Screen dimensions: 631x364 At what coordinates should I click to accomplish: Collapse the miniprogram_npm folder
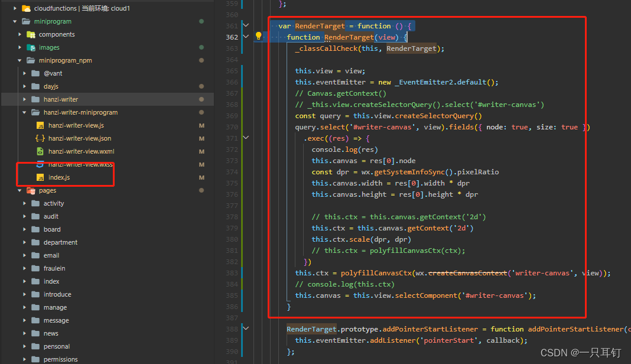(x=19, y=60)
